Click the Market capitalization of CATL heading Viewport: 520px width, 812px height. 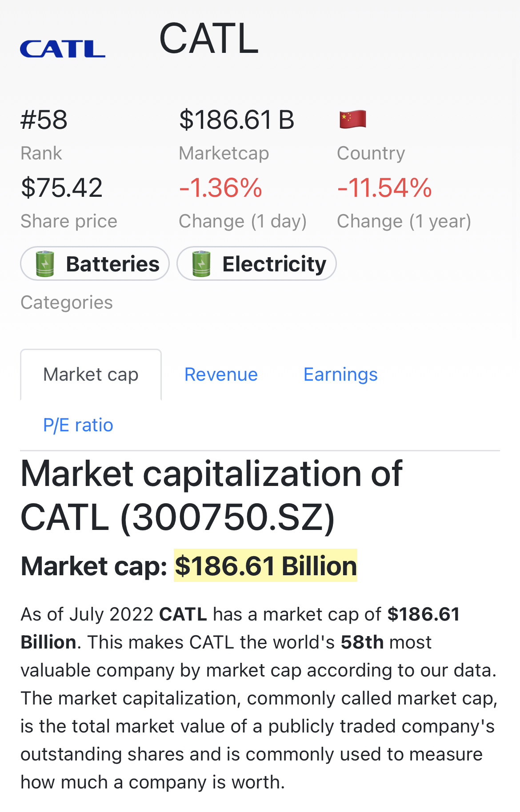[211, 495]
